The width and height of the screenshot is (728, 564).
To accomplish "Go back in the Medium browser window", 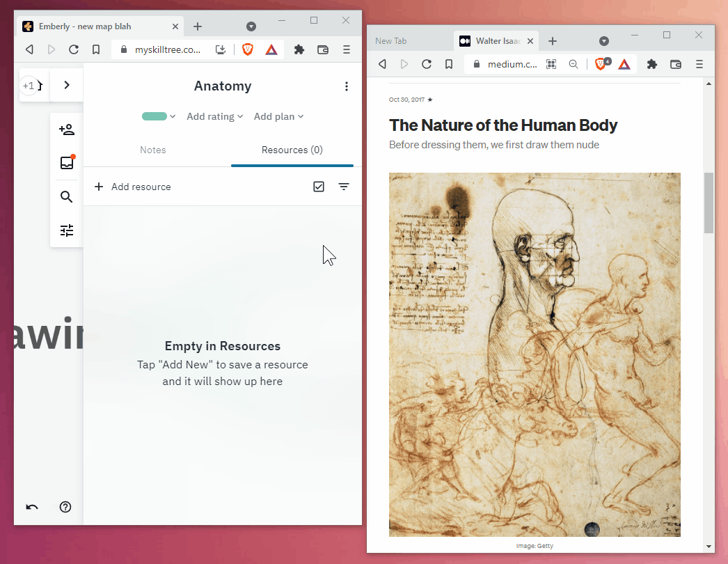I will click(383, 64).
